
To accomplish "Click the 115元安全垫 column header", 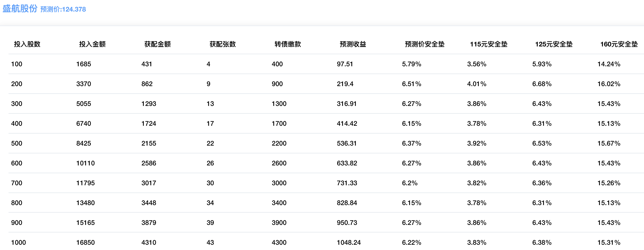I will coord(488,44).
